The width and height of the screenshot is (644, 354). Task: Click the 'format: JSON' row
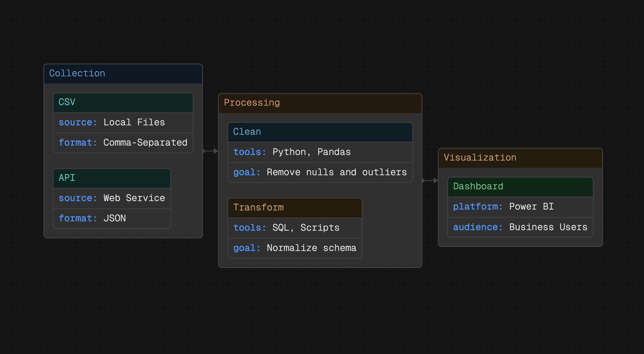point(112,219)
